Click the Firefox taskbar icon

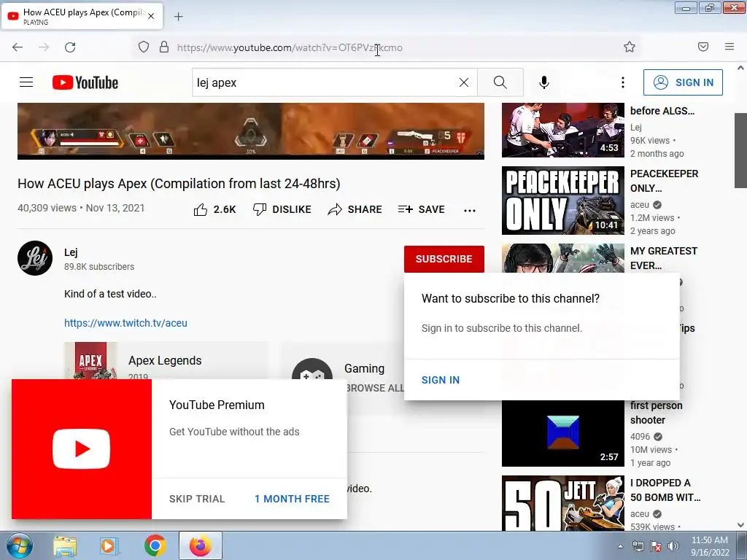[201, 545]
